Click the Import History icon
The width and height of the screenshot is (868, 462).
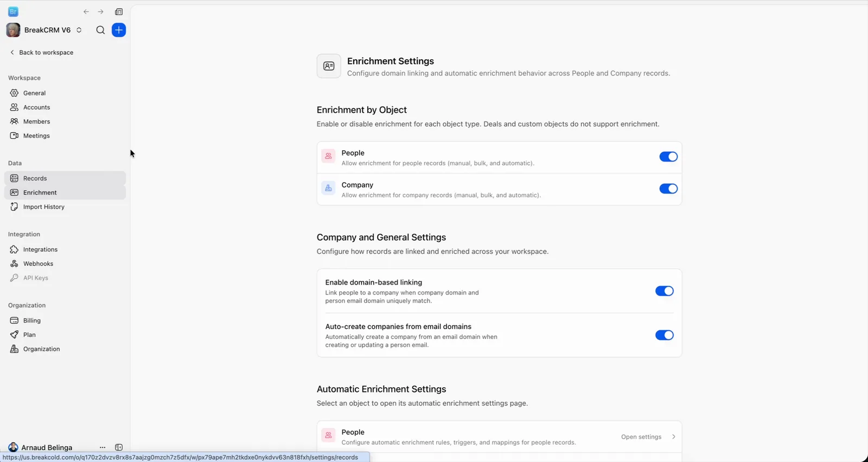point(14,207)
